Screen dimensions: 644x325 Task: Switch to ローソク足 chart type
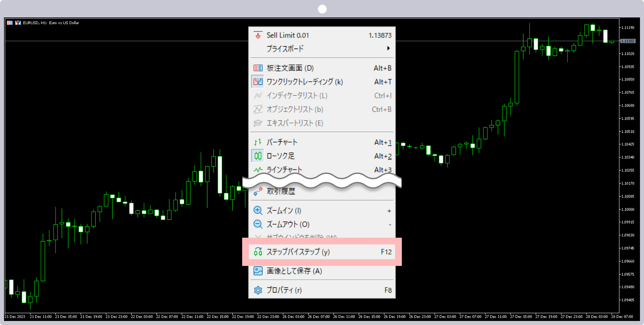click(x=322, y=156)
